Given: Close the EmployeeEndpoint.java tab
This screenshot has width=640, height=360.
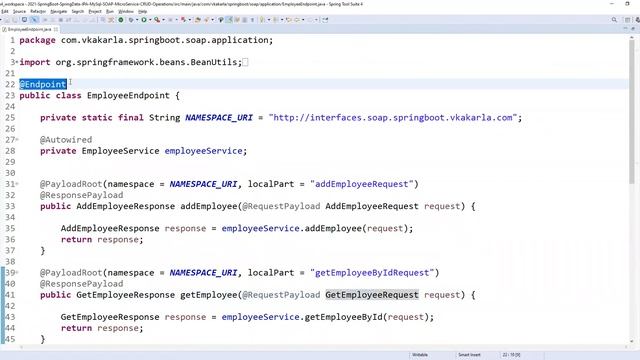Looking at the screenshot, I should pos(56,29).
